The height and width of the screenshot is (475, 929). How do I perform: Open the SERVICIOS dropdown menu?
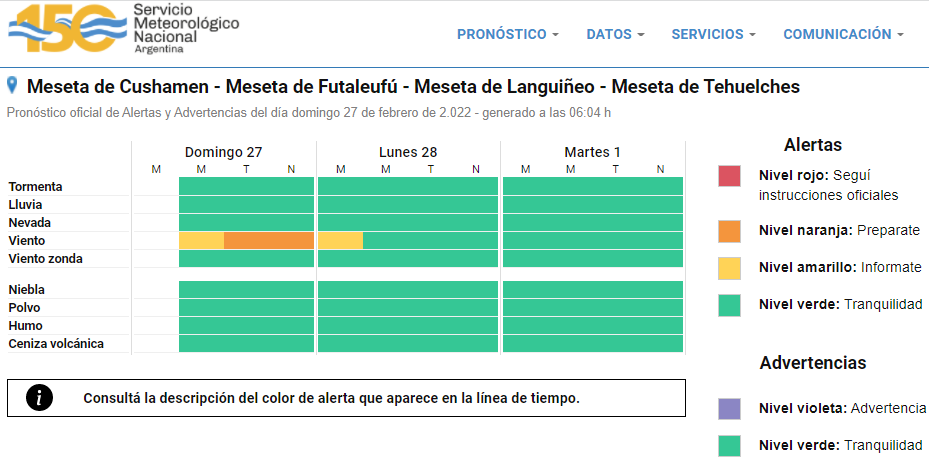pos(713,34)
